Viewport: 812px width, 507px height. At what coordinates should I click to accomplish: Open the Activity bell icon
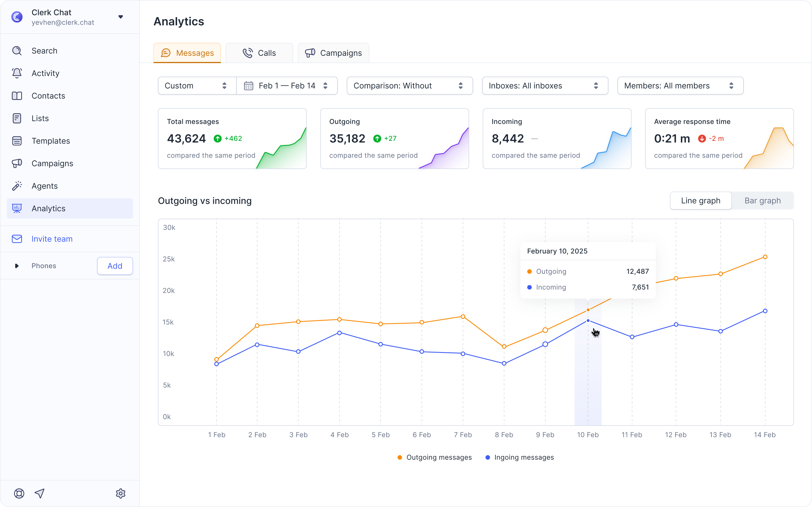(17, 73)
